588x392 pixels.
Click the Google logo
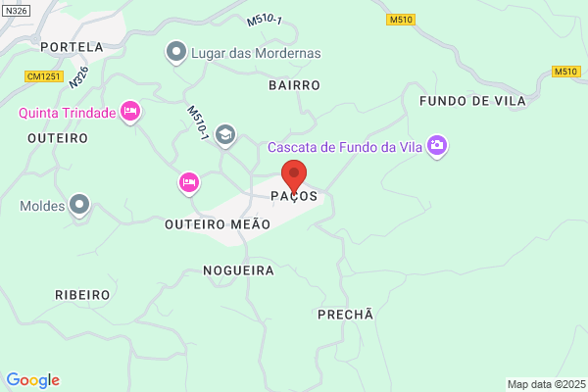pos(33,380)
